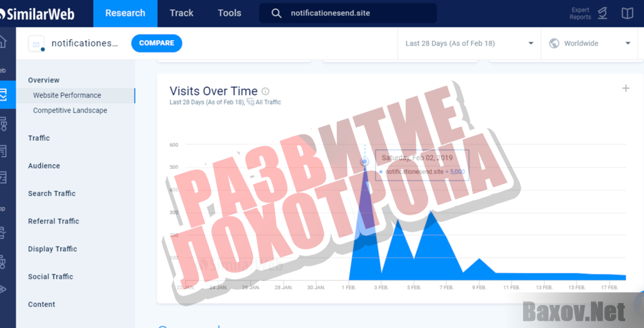Click the COMPARE button

156,43
